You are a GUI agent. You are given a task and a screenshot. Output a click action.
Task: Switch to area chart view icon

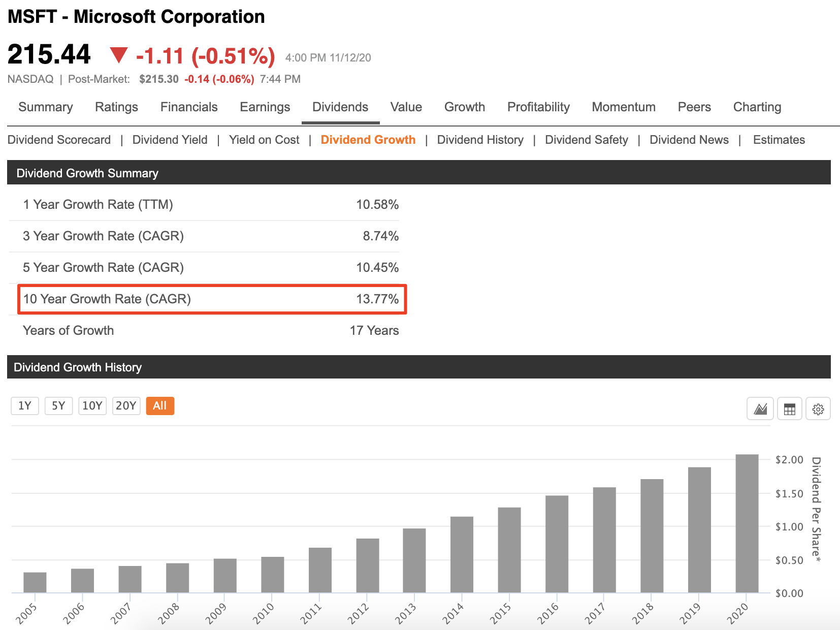coord(760,408)
